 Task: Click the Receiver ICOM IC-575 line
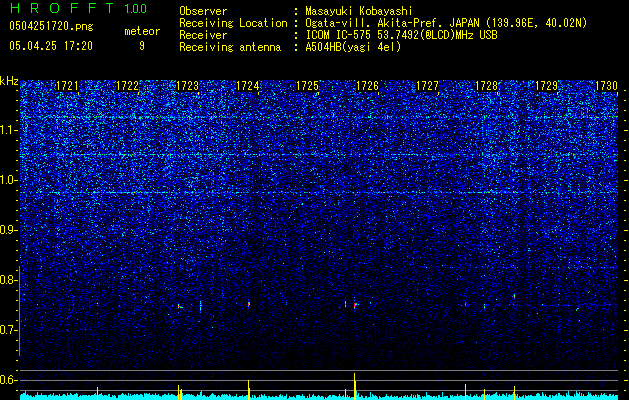[x=338, y=35]
